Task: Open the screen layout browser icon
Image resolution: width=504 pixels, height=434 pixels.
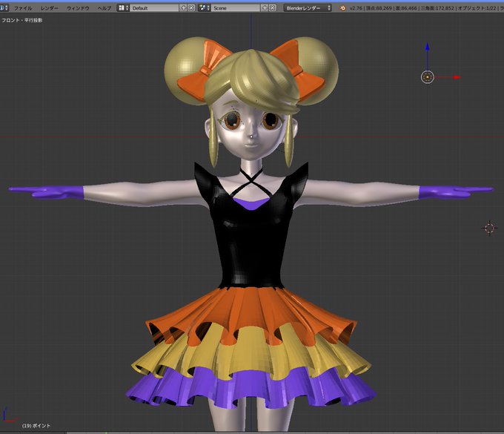Action: tap(123, 7)
